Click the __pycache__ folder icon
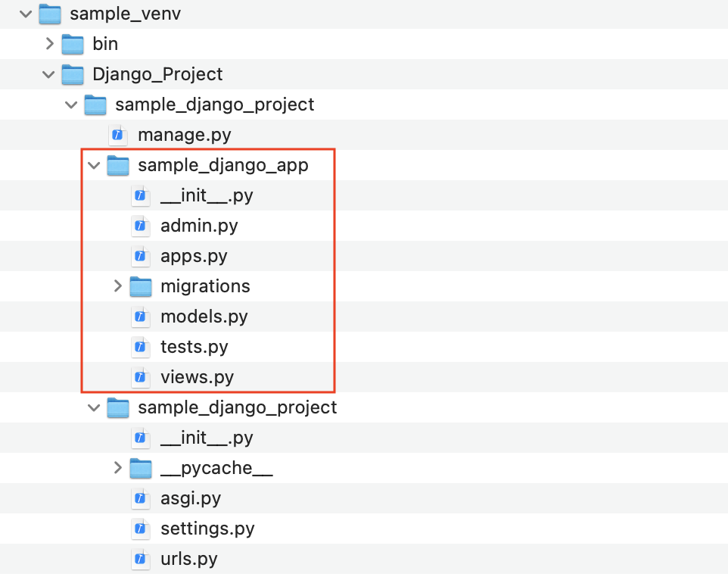Screen dimensions: 728x577 click(141, 468)
